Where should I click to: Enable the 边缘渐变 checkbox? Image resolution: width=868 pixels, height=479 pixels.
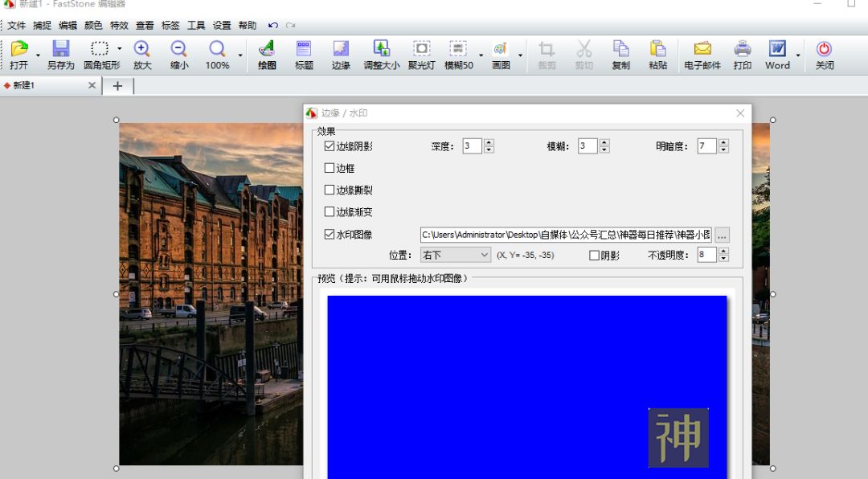coord(330,211)
